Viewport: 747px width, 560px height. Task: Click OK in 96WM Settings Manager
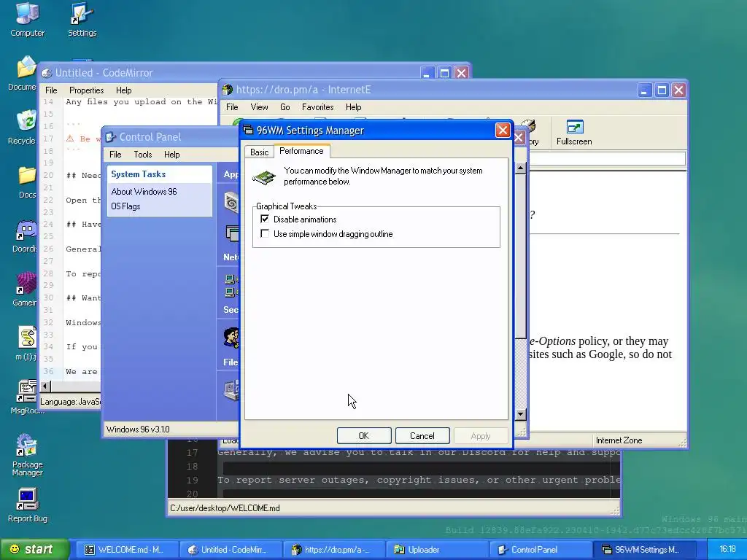pyautogui.click(x=364, y=436)
